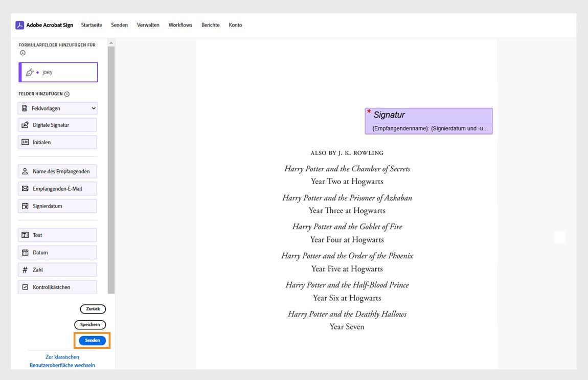The image size is (588, 380).
Task: Add an Empfangenden-E-Mail field
Action: point(57,189)
